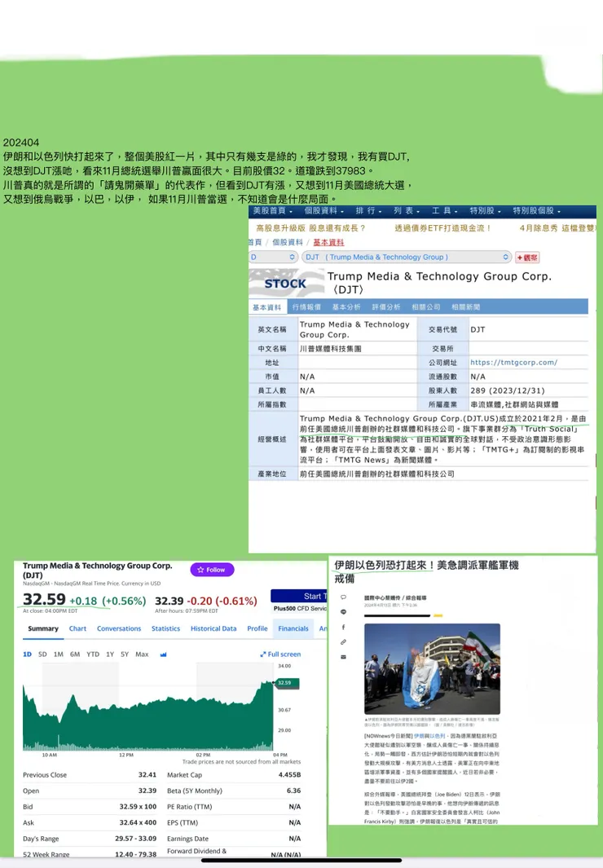The width and height of the screenshot is (603, 868).
Task: Expand the 列表 menu
Action: tap(407, 211)
